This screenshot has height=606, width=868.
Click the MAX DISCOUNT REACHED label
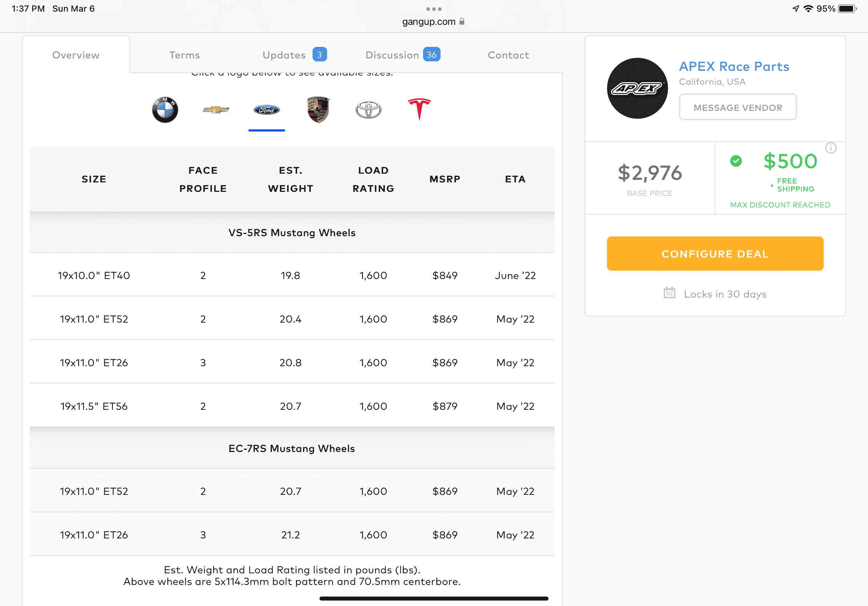tap(780, 205)
